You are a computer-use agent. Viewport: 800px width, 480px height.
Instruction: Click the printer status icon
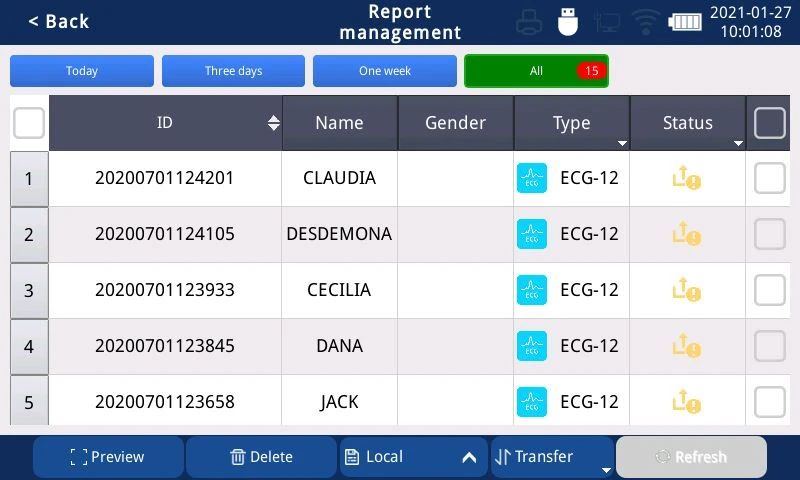coord(529,22)
